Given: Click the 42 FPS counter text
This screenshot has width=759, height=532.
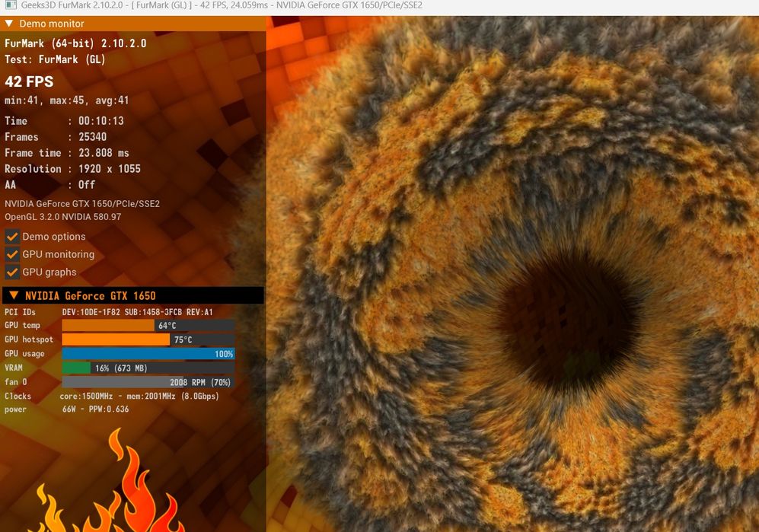Looking at the screenshot, I should pyautogui.click(x=29, y=81).
